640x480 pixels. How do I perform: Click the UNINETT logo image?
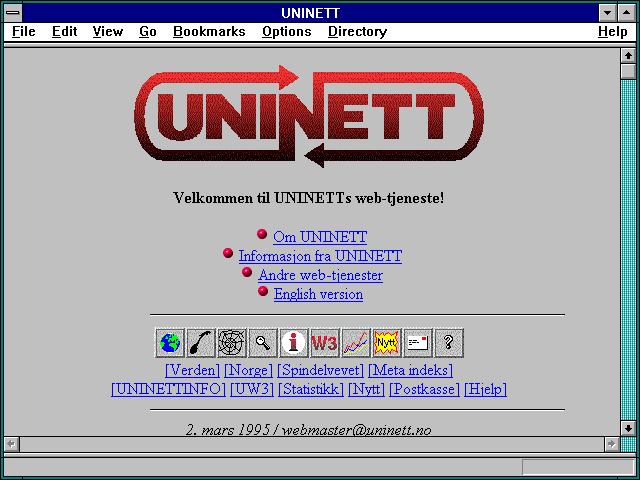[309, 116]
